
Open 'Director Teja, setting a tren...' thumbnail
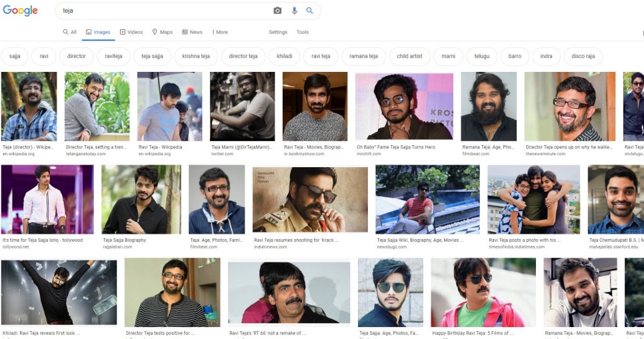tap(97, 107)
